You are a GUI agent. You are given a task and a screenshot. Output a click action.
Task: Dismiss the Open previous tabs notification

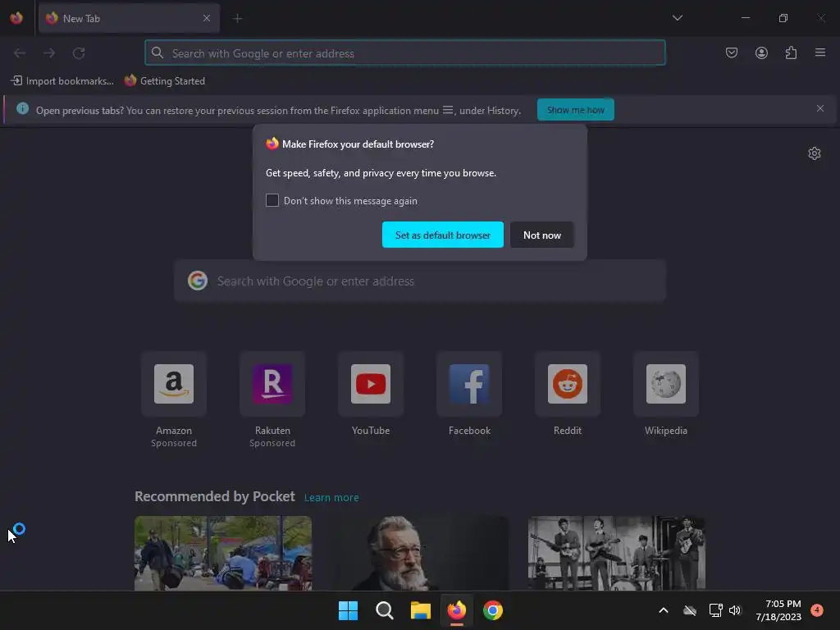point(819,109)
